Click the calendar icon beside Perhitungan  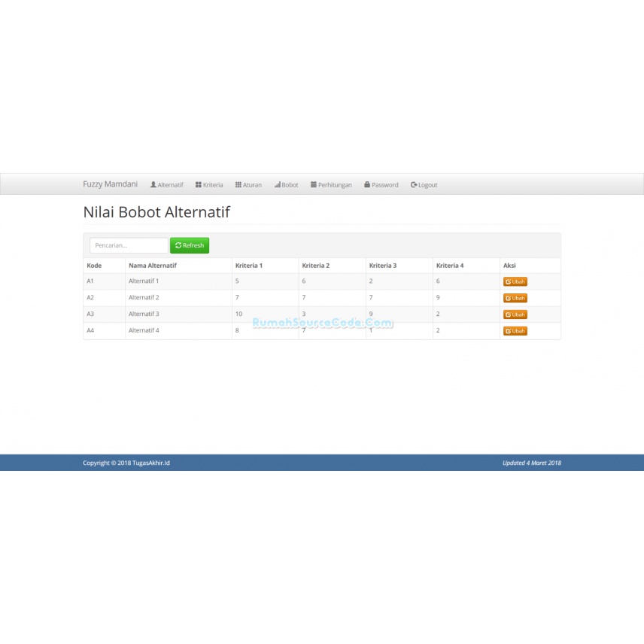pos(314,184)
